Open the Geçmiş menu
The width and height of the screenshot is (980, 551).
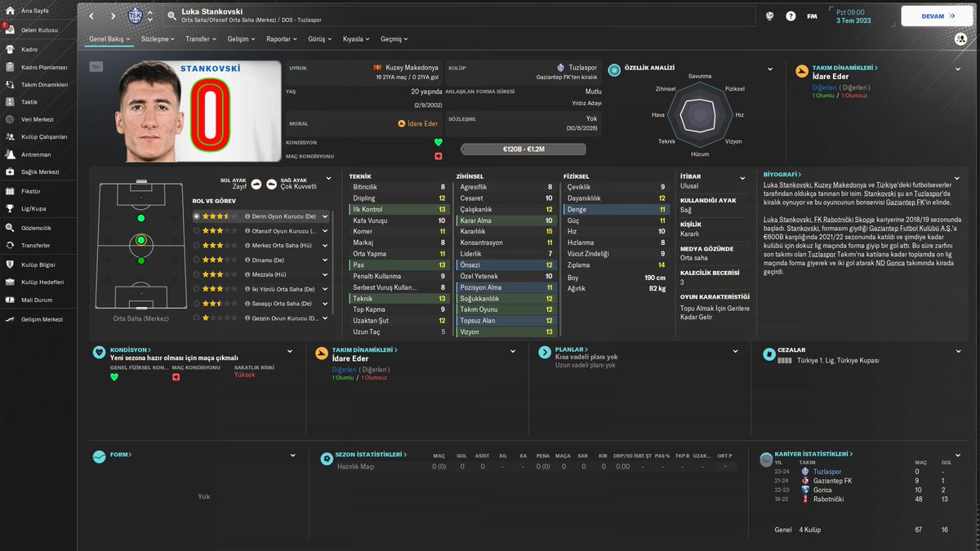394,38
